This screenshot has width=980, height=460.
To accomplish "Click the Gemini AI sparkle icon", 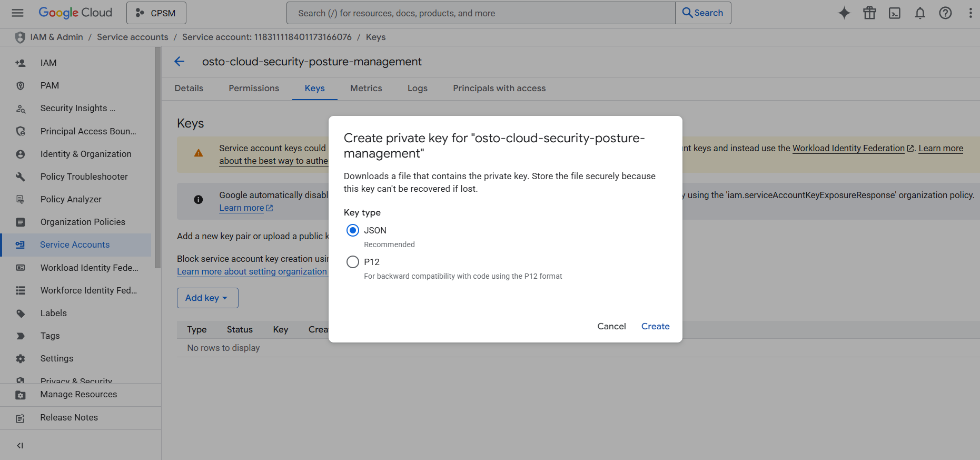I will [844, 13].
